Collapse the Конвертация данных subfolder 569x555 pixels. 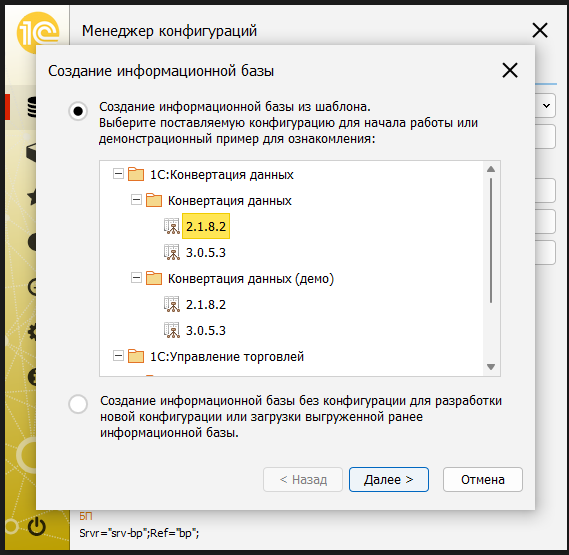136,200
